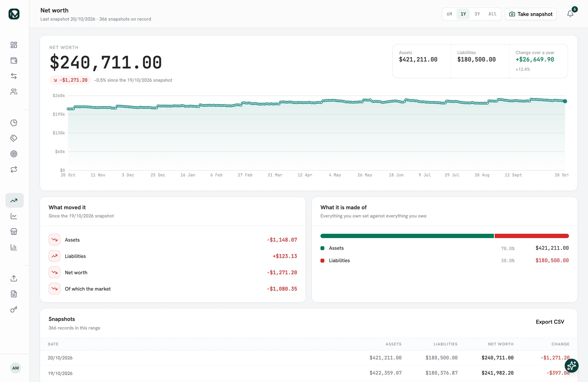Open the document icon in the sidebar
This screenshot has width=588, height=382.
(14, 294)
